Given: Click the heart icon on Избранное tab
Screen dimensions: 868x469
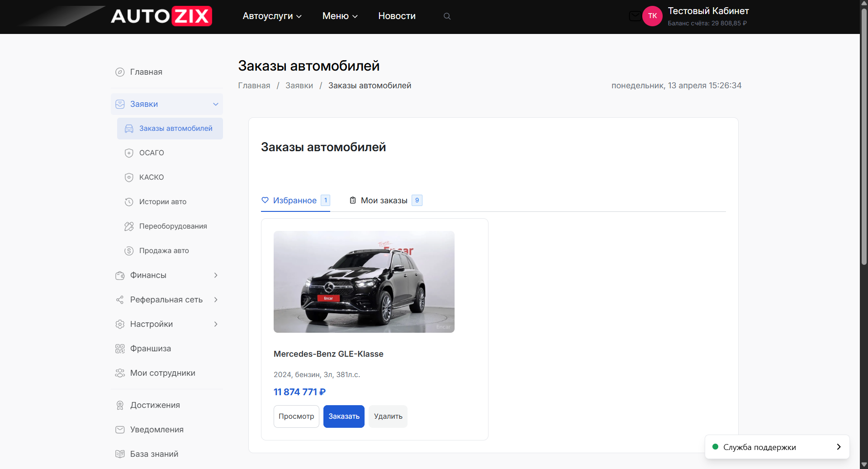Looking at the screenshot, I should click(265, 200).
